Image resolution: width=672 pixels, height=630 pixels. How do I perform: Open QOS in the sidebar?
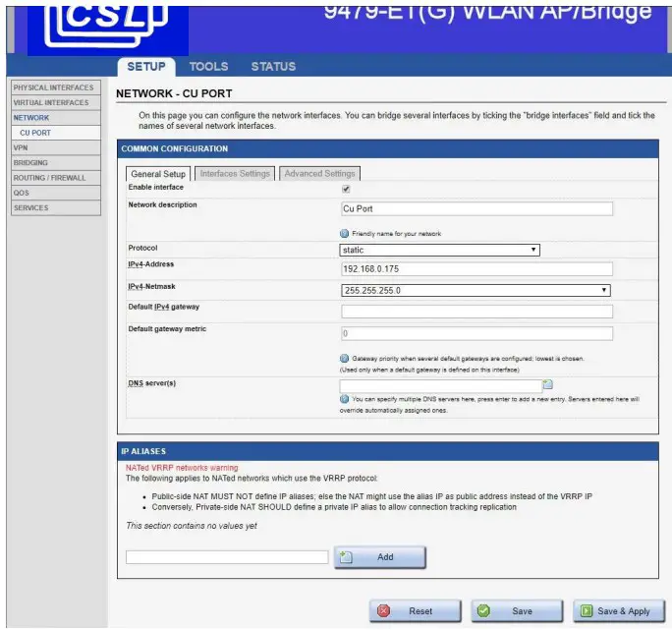coord(56,193)
